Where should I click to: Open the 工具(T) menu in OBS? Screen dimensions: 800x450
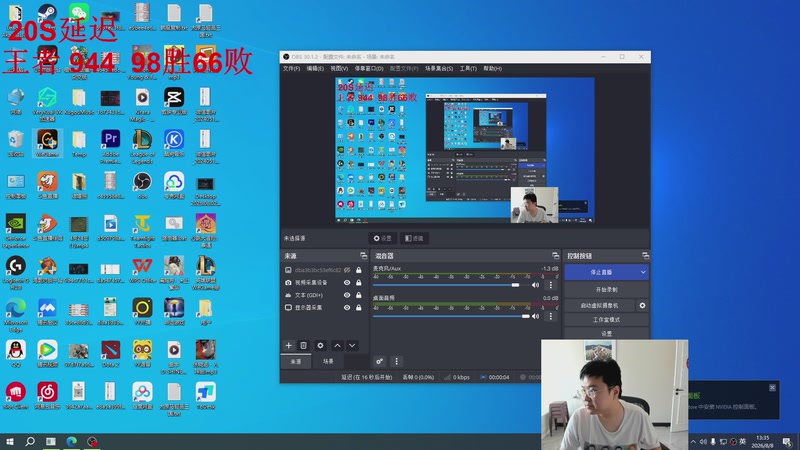tap(468, 68)
